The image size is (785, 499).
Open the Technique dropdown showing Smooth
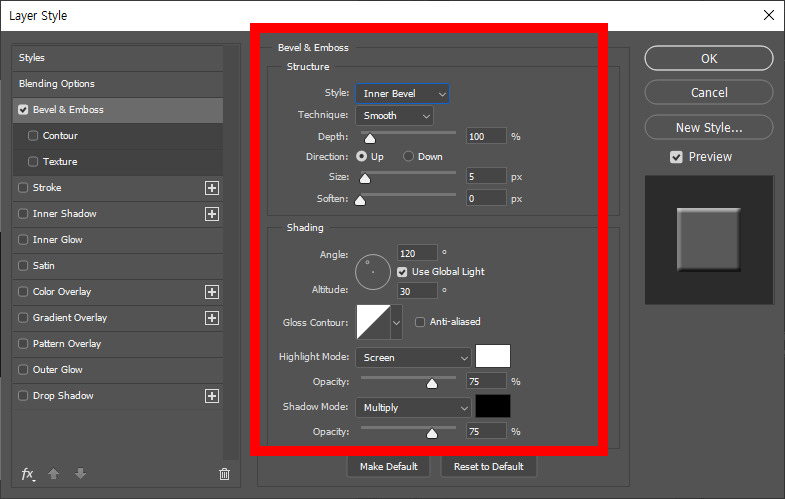(395, 116)
